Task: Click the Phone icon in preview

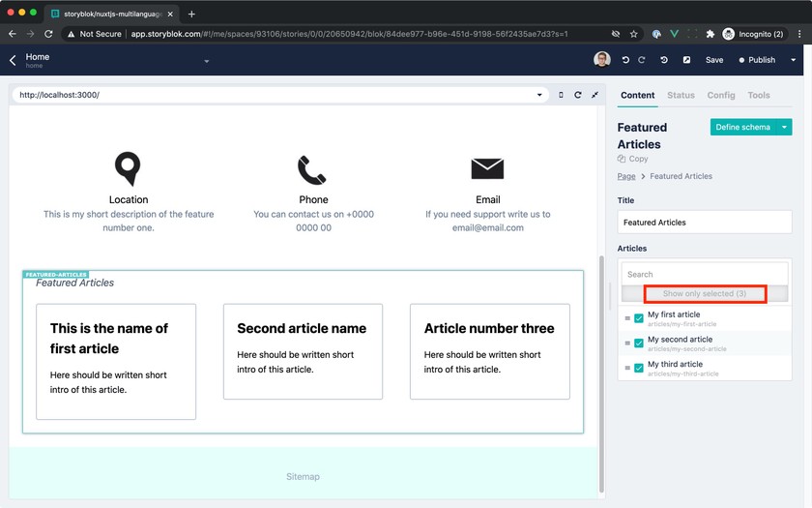Action: coord(311,169)
